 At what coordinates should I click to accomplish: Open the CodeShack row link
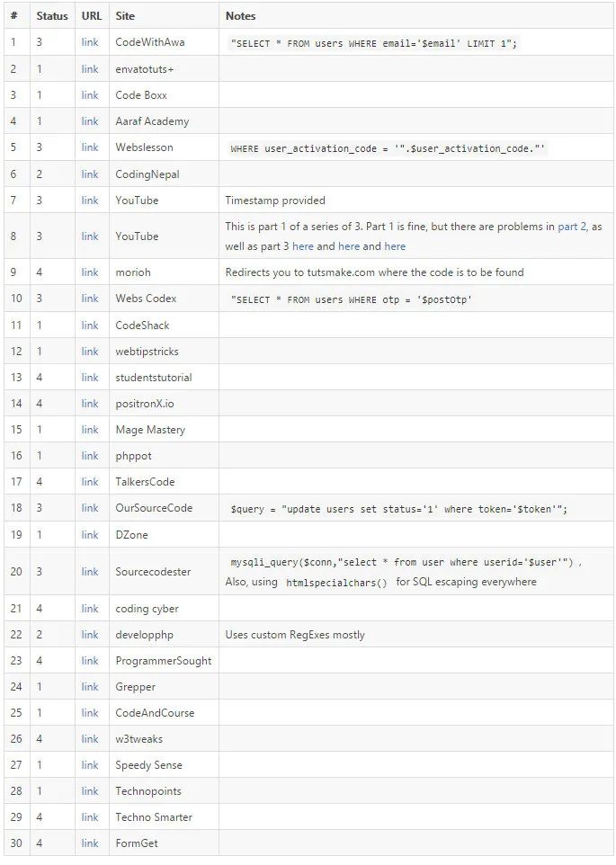(89, 325)
